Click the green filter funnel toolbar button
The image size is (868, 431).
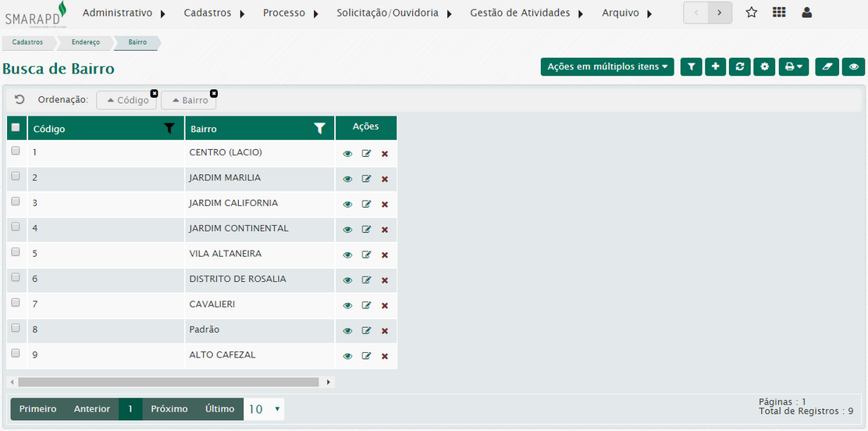(691, 67)
